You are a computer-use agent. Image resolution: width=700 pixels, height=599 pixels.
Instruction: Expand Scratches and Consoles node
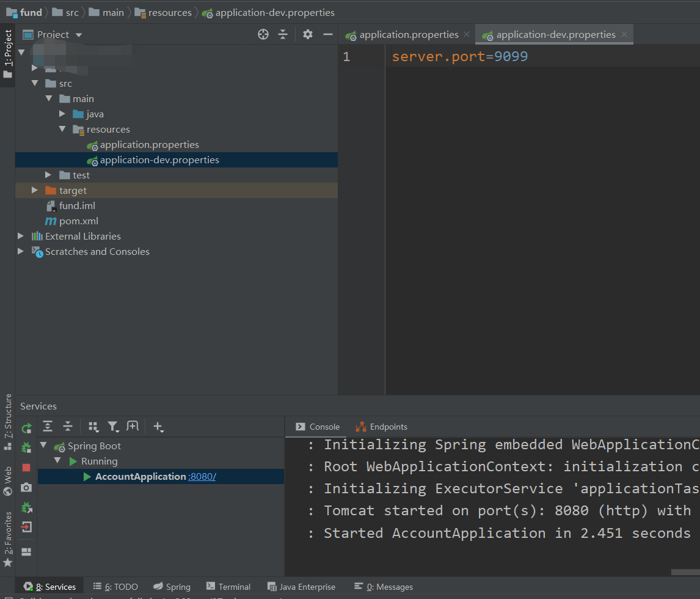click(21, 251)
